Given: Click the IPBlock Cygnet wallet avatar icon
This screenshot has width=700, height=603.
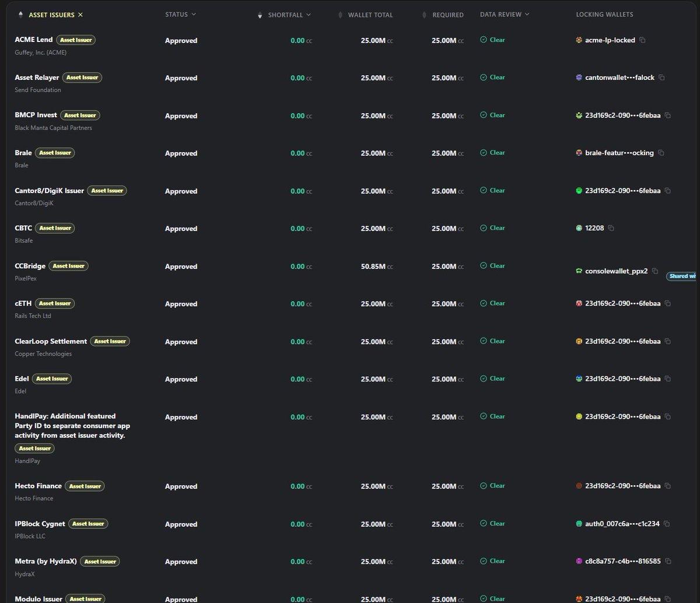Looking at the screenshot, I should (x=579, y=524).
